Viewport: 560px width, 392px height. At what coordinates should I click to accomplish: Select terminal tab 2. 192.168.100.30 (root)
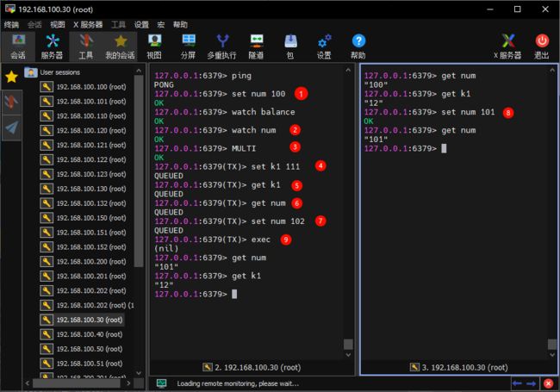click(252, 367)
